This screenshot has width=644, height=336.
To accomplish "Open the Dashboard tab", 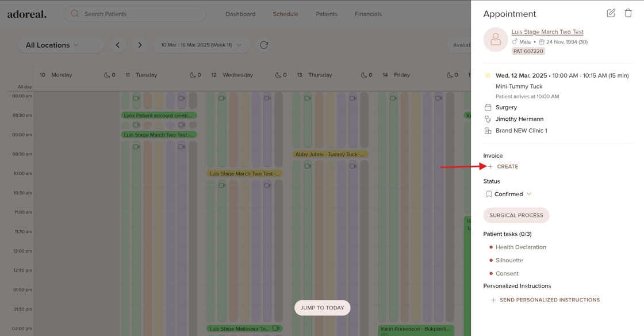I will coord(240,14).
